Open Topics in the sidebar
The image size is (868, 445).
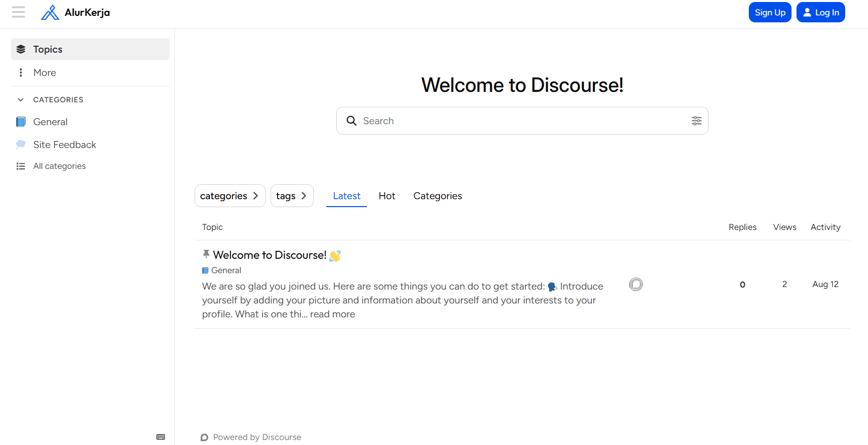(x=90, y=49)
